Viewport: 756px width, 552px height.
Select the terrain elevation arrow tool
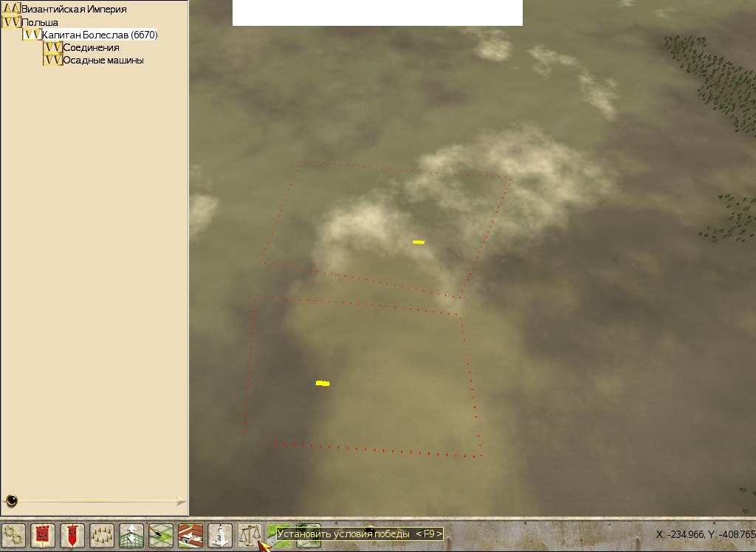131,534
